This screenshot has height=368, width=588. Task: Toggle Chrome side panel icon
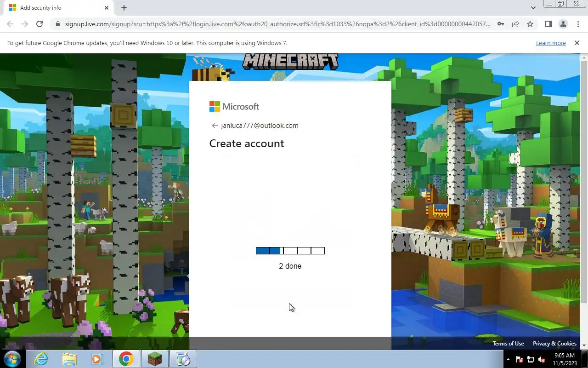(x=548, y=24)
